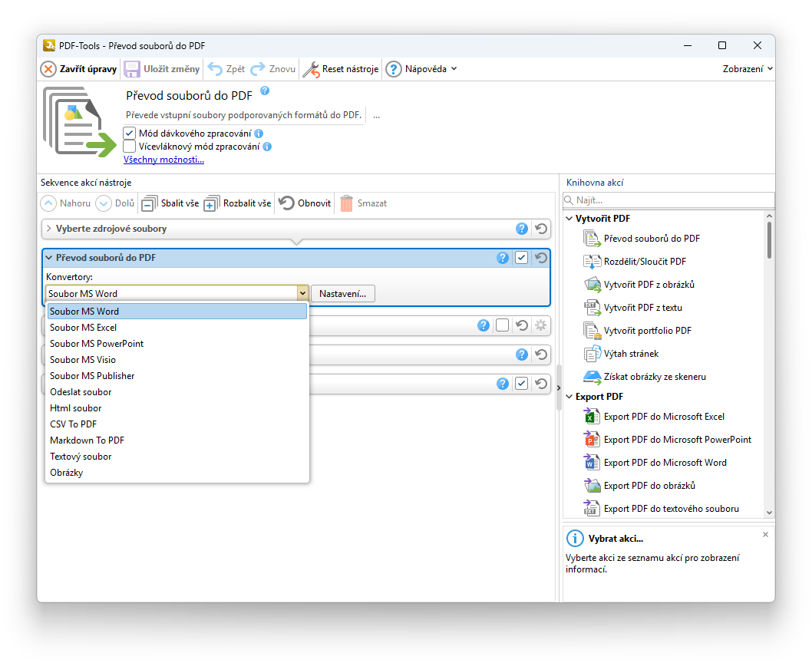Click Uložit změny save icon
Image resolution: width=812 pixels, height=663 pixels.
click(x=131, y=69)
